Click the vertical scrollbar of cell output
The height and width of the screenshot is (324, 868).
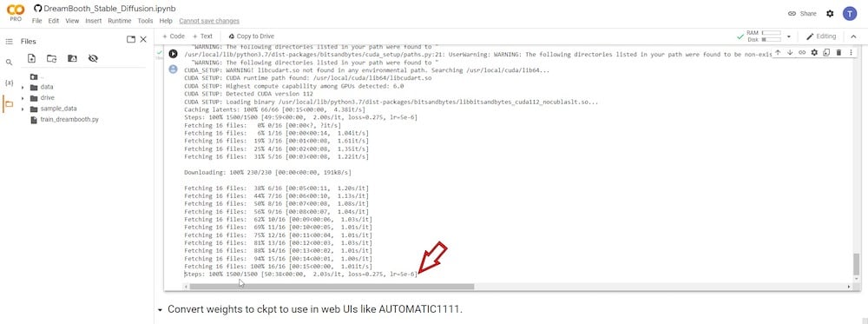pyautogui.click(x=857, y=264)
